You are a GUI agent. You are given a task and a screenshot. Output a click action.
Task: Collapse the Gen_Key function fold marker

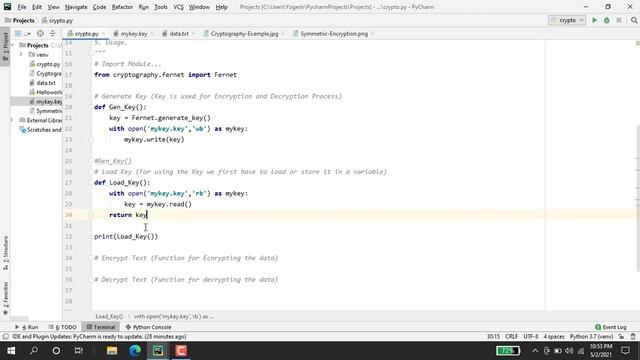pos(91,107)
